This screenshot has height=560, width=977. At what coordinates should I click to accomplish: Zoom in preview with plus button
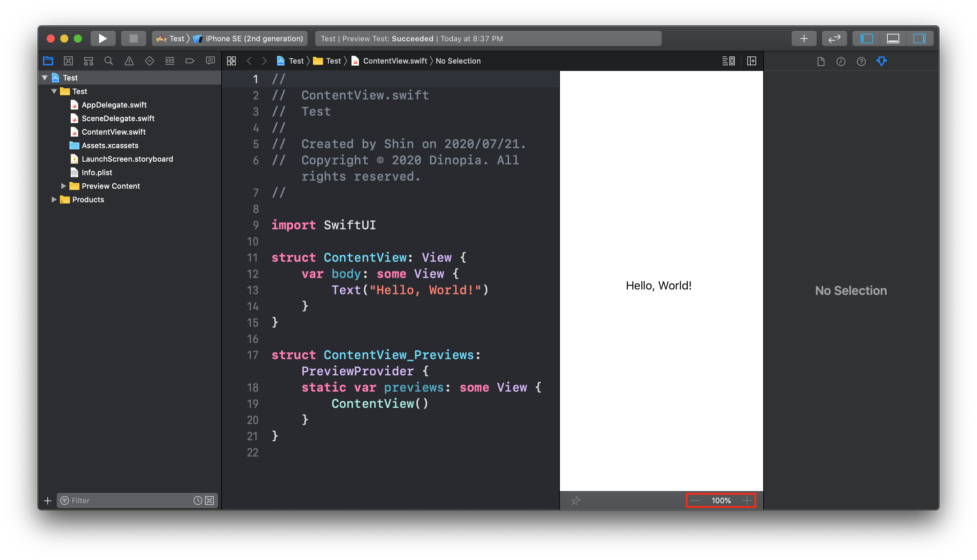(x=747, y=500)
